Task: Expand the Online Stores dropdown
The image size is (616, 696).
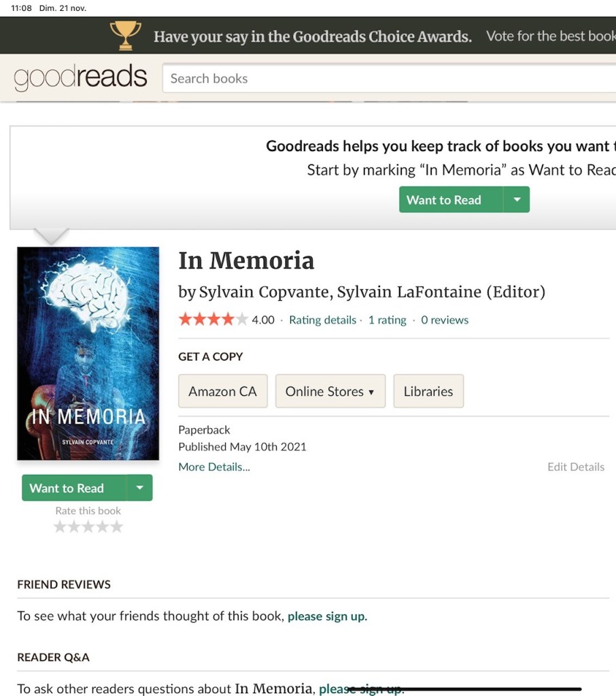Action: [330, 391]
